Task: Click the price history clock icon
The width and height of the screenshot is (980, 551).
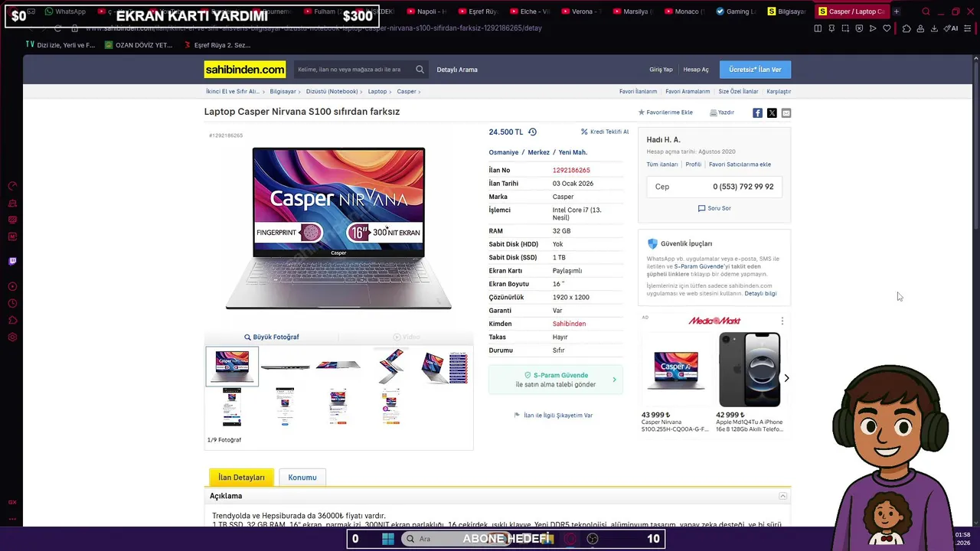Action: coord(532,132)
